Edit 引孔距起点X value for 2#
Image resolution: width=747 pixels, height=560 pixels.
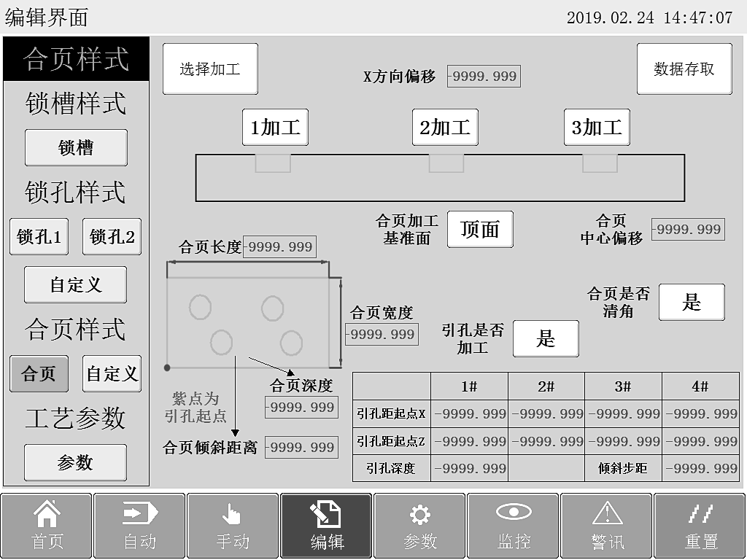click(x=546, y=414)
